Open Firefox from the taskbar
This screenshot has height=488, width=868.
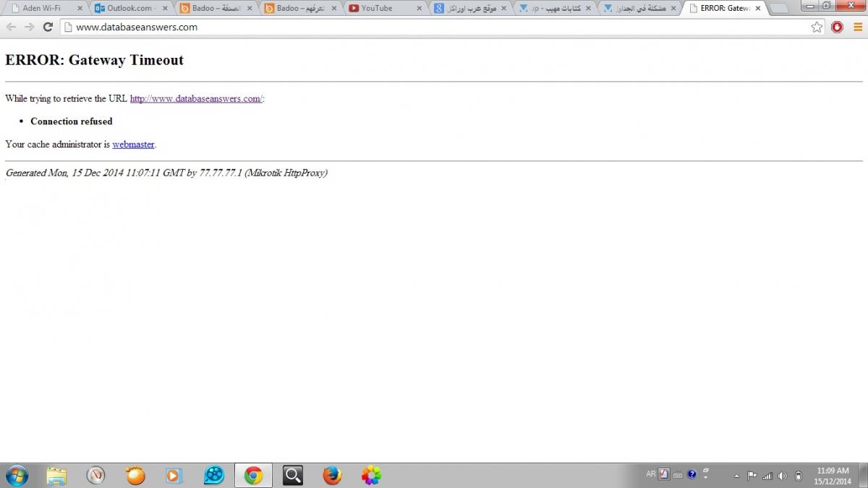point(332,475)
